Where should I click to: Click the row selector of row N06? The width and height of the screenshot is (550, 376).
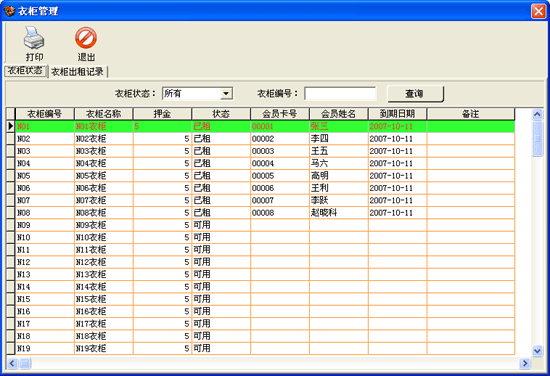pos(11,188)
